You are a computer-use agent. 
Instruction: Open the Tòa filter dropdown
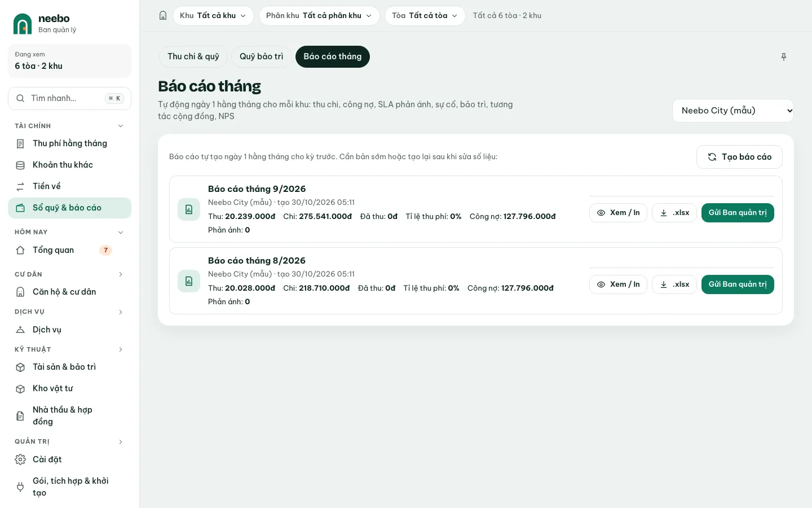point(425,16)
